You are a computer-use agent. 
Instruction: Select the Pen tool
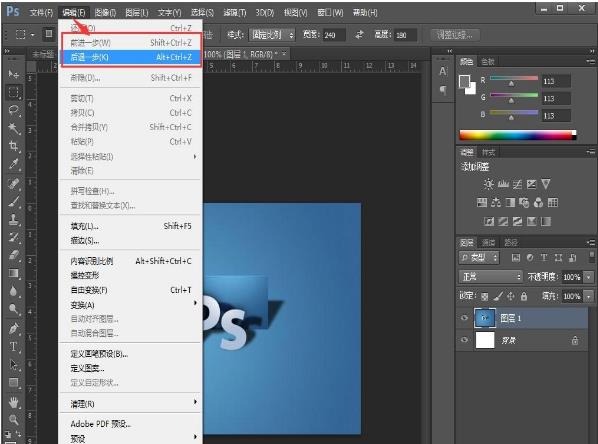(14, 328)
